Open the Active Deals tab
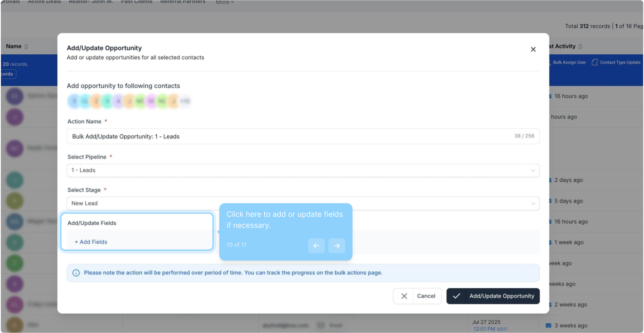644x333 pixels. click(x=44, y=2)
